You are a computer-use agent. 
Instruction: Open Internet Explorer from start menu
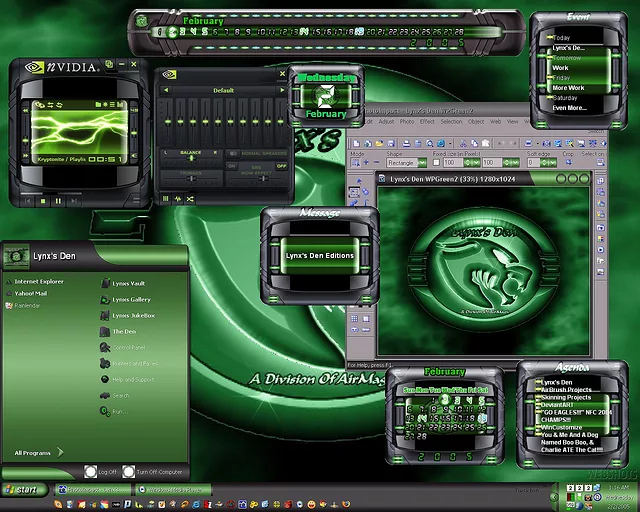click(35, 281)
